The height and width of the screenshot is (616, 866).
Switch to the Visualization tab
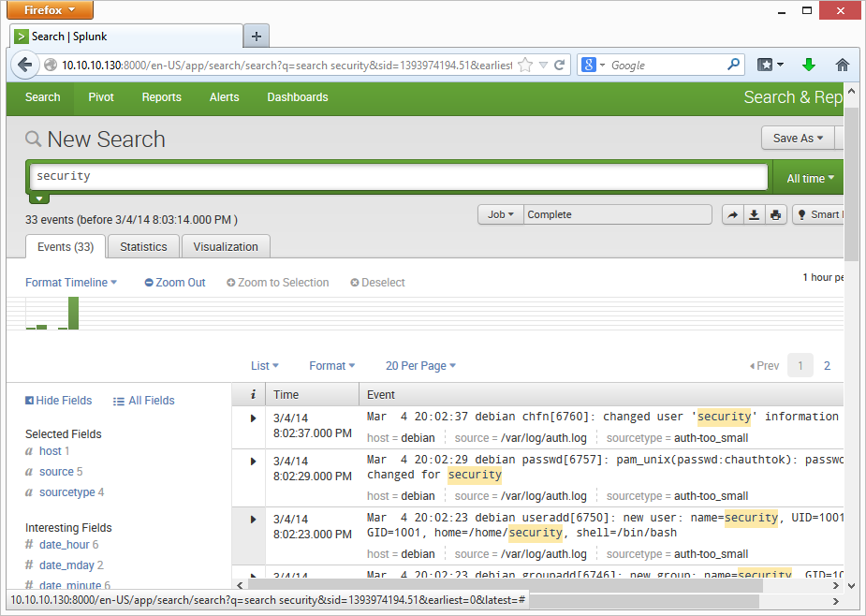tap(226, 246)
